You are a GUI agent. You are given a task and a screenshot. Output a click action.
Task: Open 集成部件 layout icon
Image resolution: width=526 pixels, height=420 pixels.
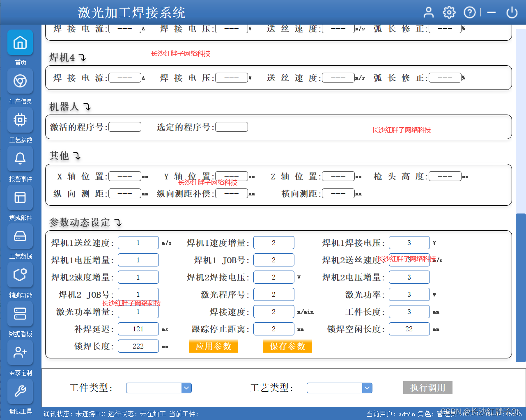(20, 197)
